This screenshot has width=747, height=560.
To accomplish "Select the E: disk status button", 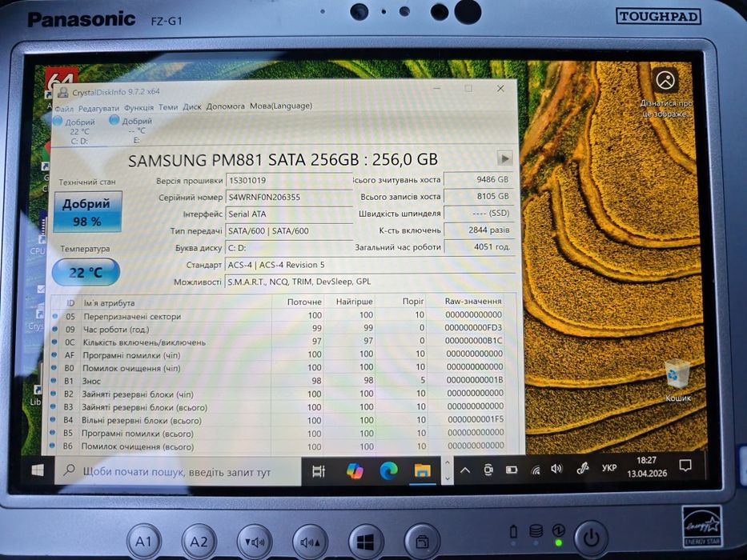I will (x=132, y=130).
